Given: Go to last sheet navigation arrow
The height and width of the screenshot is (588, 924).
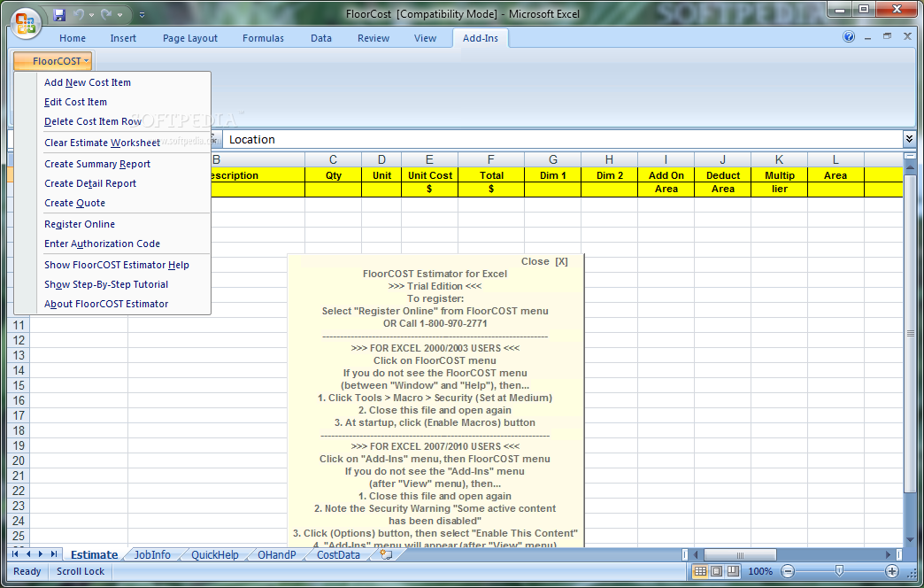Looking at the screenshot, I should [54, 554].
